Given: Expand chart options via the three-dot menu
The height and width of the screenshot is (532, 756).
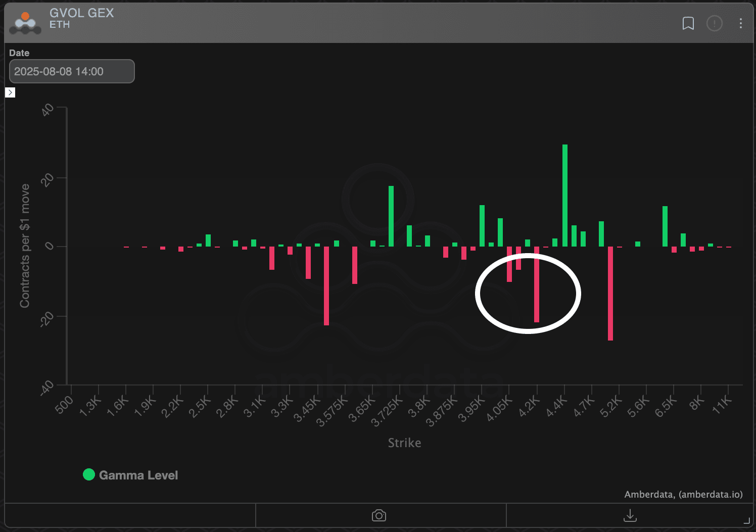Looking at the screenshot, I should 741,23.
